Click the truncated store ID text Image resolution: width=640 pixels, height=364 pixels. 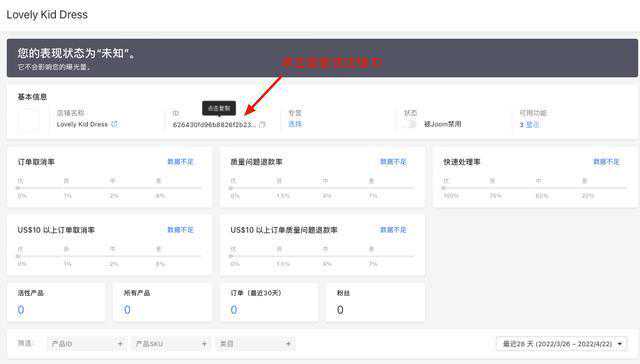214,124
